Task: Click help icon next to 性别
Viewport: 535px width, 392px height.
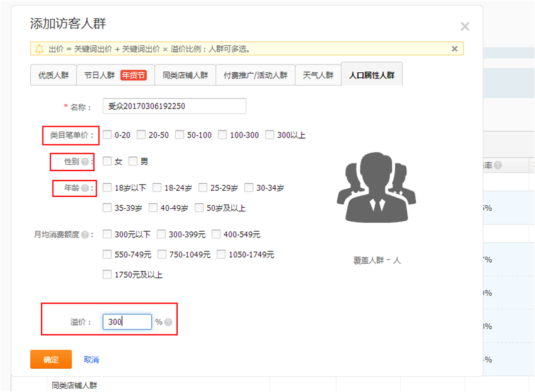Action: (85, 162)
